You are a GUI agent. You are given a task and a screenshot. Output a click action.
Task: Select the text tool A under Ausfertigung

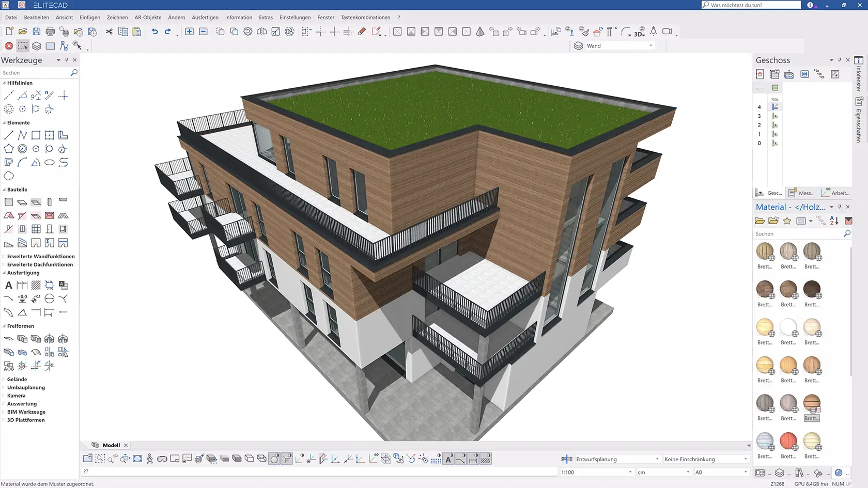point(9,285)
